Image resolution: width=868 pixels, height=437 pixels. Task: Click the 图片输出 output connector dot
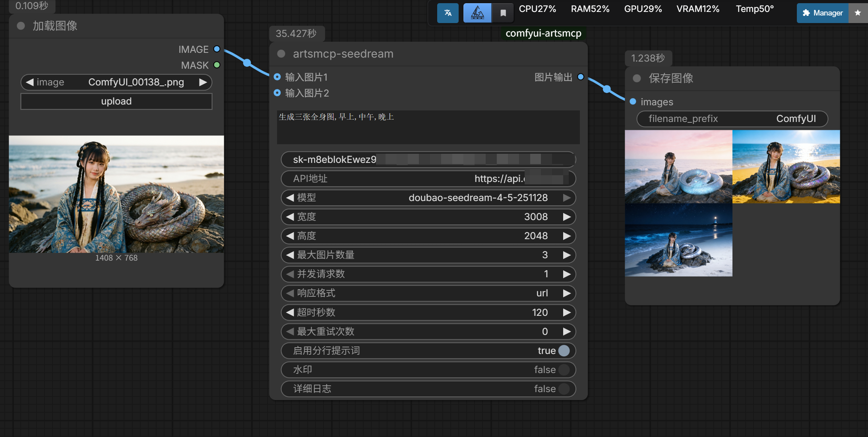tap(581, 77)
